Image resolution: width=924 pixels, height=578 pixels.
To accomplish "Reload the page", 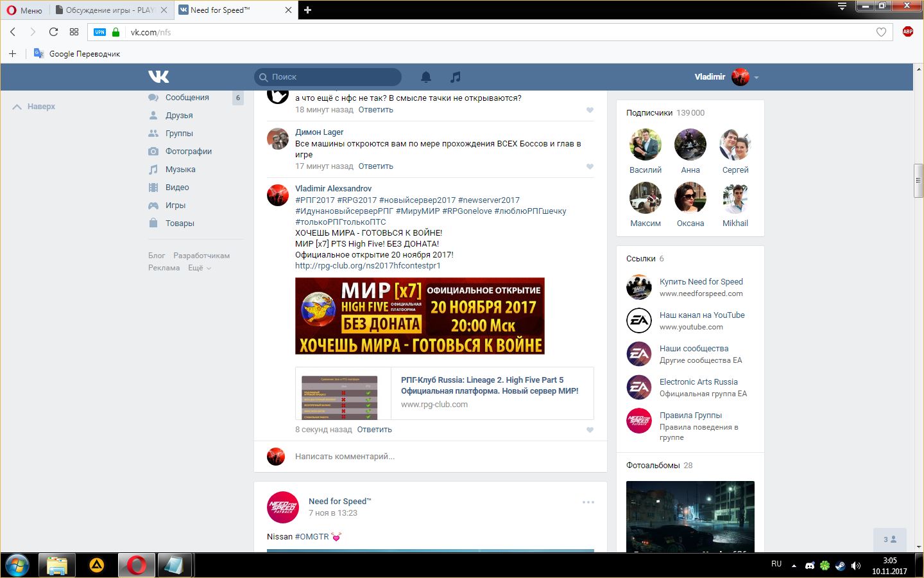I will point(53,32).
